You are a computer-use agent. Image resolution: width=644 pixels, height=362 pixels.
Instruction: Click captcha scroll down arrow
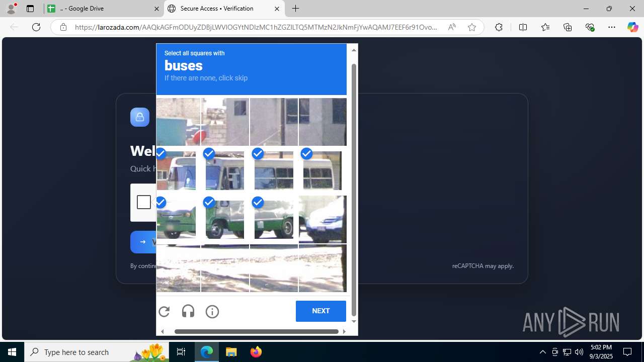354,321
